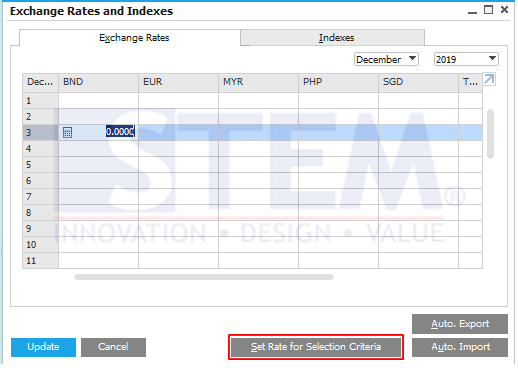Click the Auto. Import button
This screenshot has height=368, width=518.
click(x=460, y=347)
